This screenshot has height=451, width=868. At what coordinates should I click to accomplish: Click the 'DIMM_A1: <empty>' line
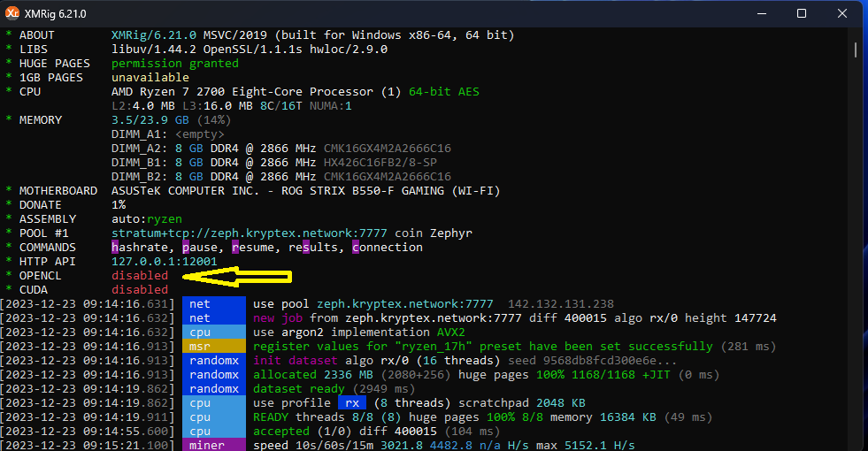click(168, 134)
